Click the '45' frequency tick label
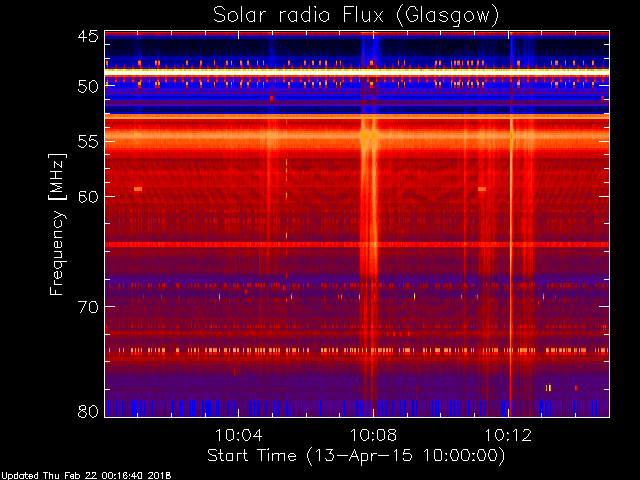 pos(88,36)
